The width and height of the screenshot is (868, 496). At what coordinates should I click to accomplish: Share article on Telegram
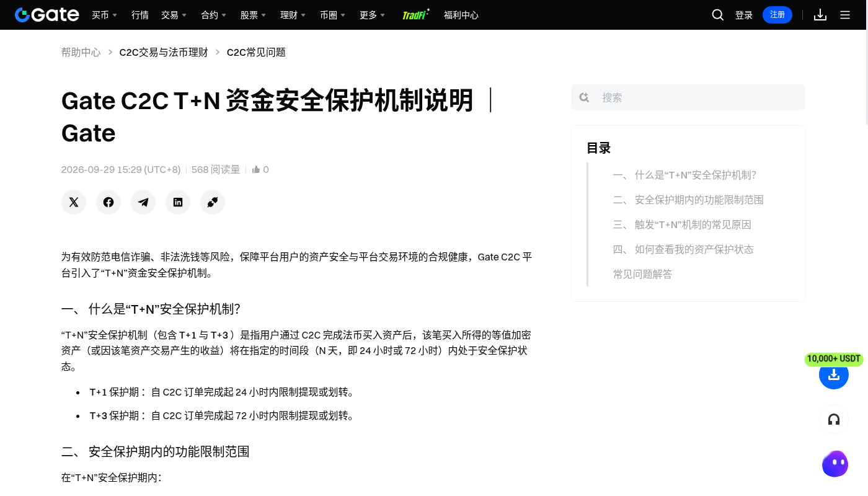pos(143,202)
